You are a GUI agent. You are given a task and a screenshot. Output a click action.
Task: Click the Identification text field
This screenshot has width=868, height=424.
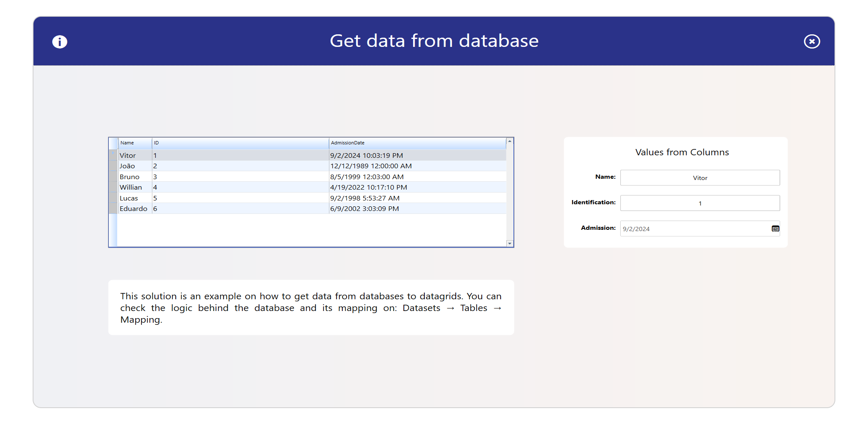699,203
